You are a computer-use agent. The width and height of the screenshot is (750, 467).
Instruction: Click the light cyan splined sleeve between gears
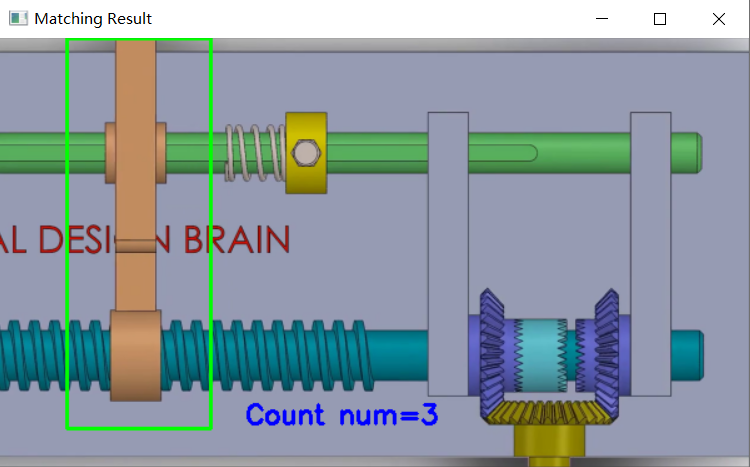[541, 355]
